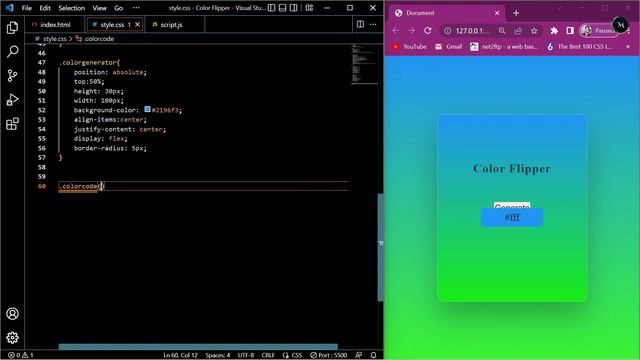The image size is (640, 360).
Task: Open the Customize Layout control
Action: click(309, 8)
